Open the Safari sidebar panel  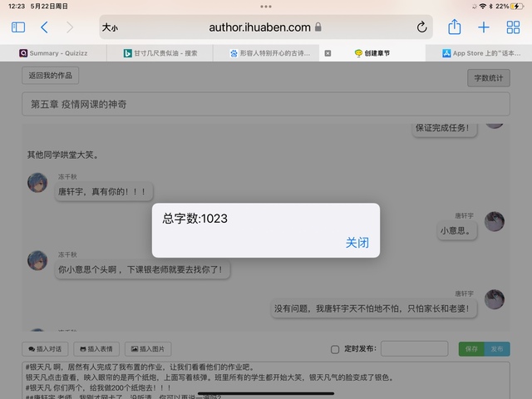pyautogui.click(x=18, y=27)
